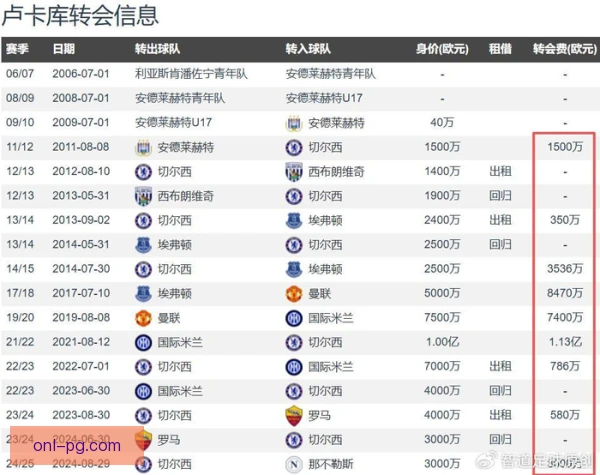Open West Brom crest in the 2013-05-31 row
600x475 pixels.
click(143, 196)
